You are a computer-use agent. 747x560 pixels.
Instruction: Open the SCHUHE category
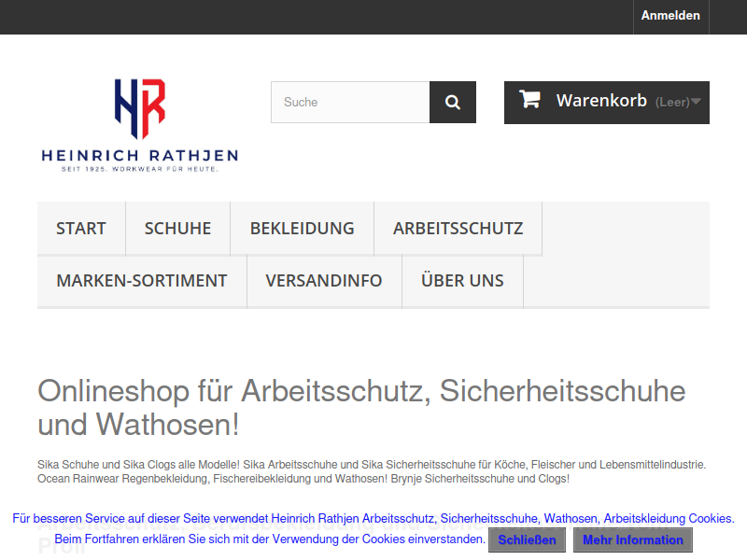point(177,229)
